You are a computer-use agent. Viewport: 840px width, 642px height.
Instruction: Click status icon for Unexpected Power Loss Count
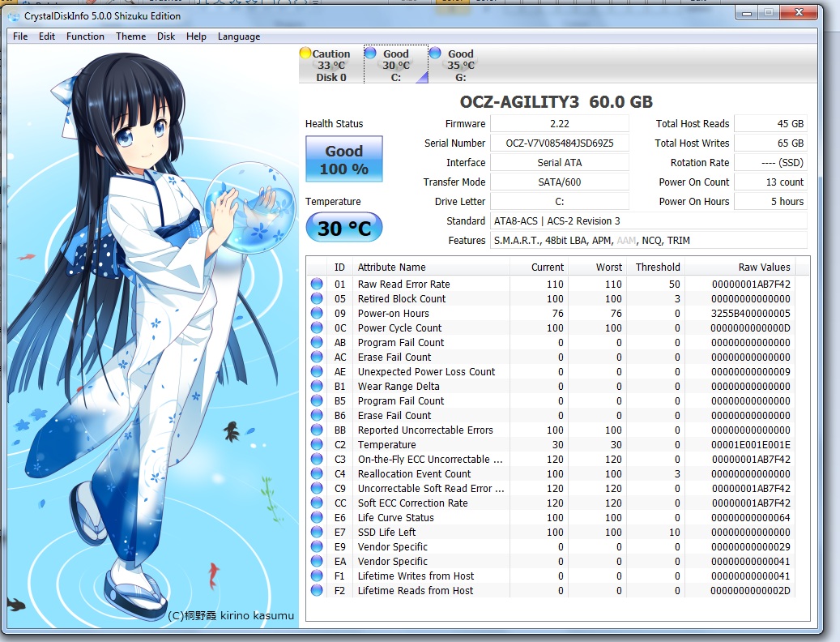tap(317, 371)
